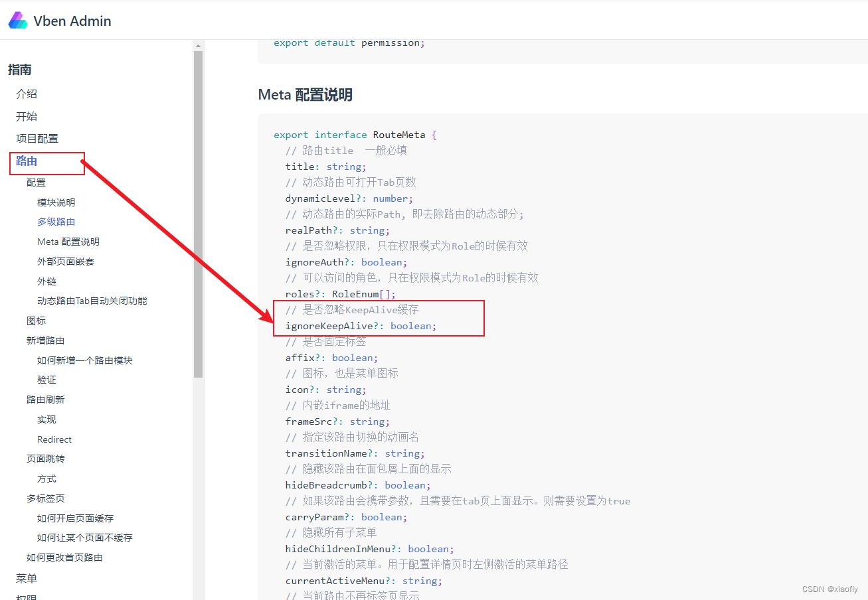Open the 介绍 sidebar page
Screen dimensions: 868x600
27,94
